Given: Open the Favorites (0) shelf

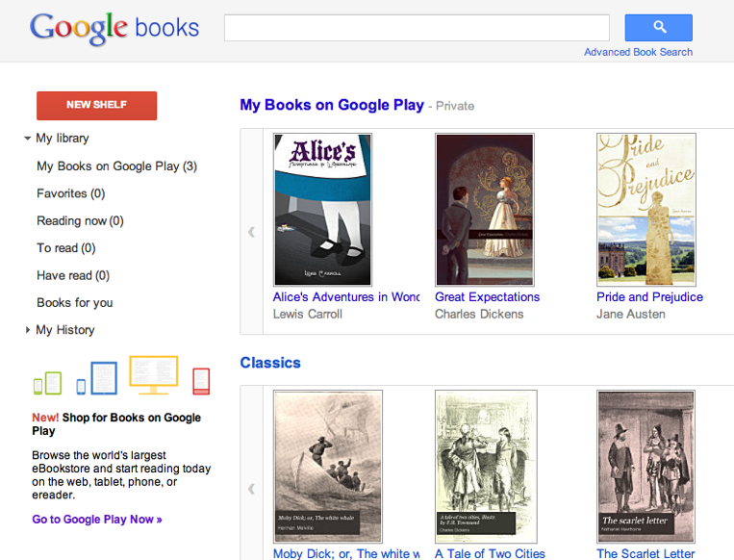Looking at the screenshot, I should coord(70,193).
